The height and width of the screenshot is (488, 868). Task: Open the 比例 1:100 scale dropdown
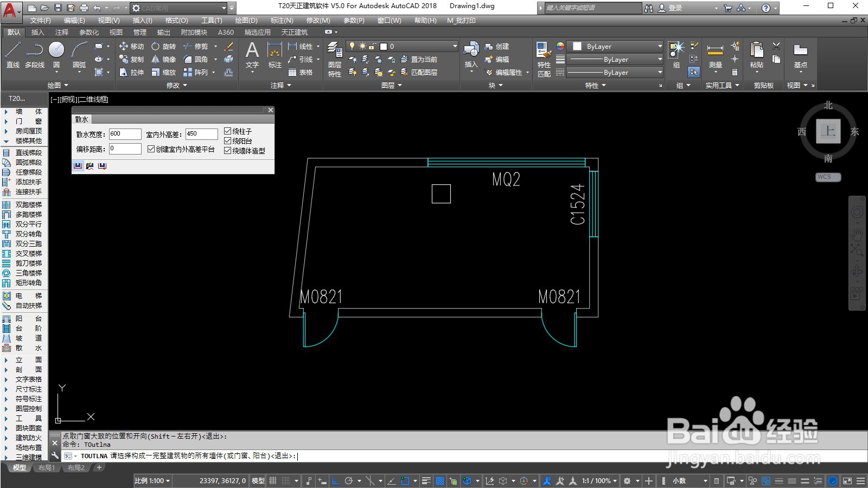pos(152,480)
